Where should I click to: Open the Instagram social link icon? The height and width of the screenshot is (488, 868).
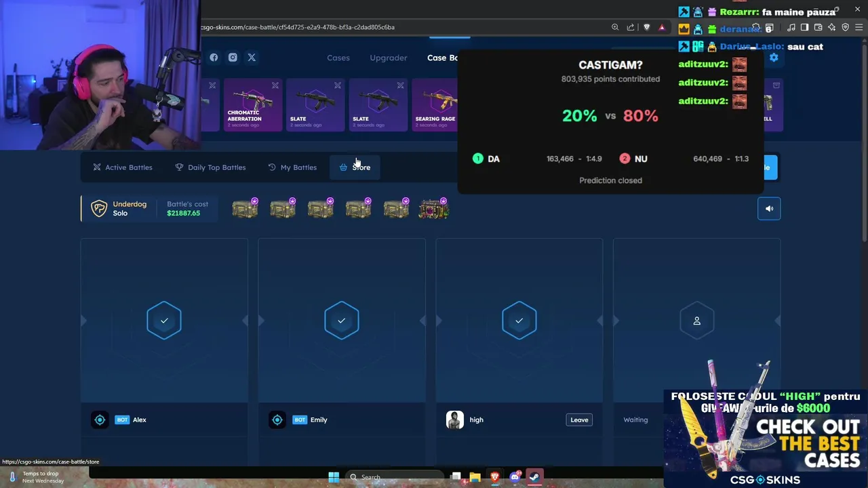pos(233,58)
